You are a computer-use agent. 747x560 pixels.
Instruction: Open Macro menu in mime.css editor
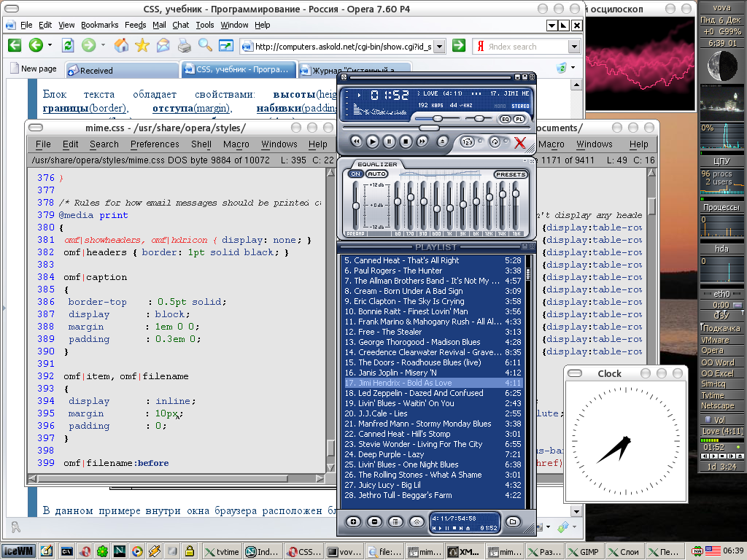(236, 144)
